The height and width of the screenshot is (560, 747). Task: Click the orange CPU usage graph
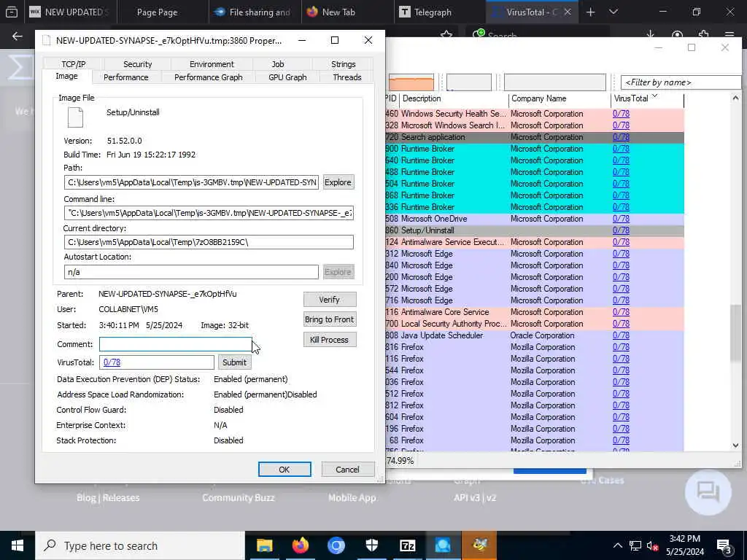411,82
